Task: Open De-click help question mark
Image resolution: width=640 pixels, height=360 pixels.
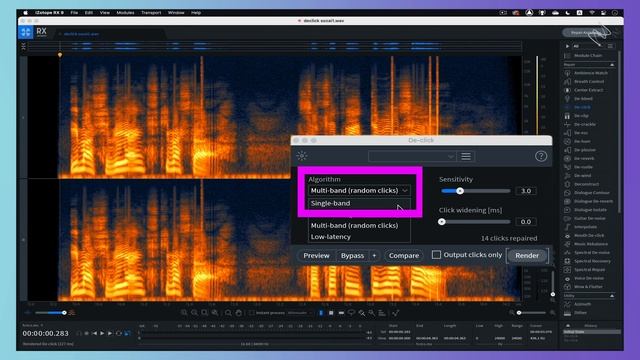Action: pos(541,156)
